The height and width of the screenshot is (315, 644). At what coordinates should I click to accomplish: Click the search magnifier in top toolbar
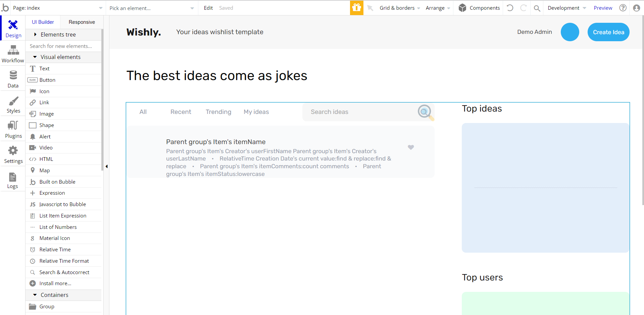(537, 8)
